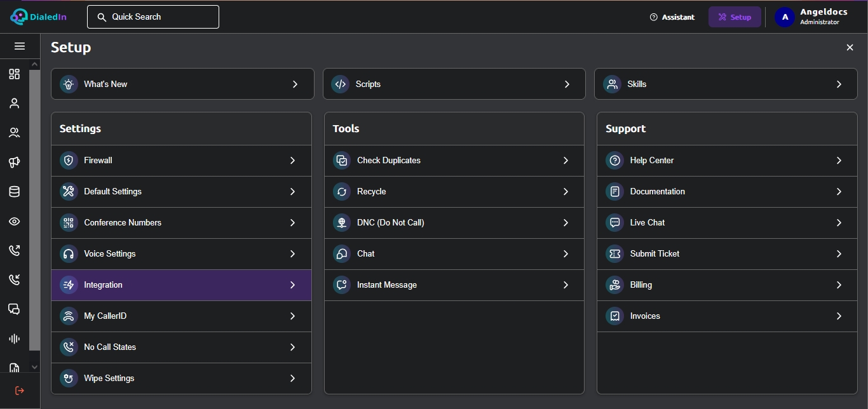Click the Quick Search field
This screenshot has height=409, width=868.
pos(153,17)
